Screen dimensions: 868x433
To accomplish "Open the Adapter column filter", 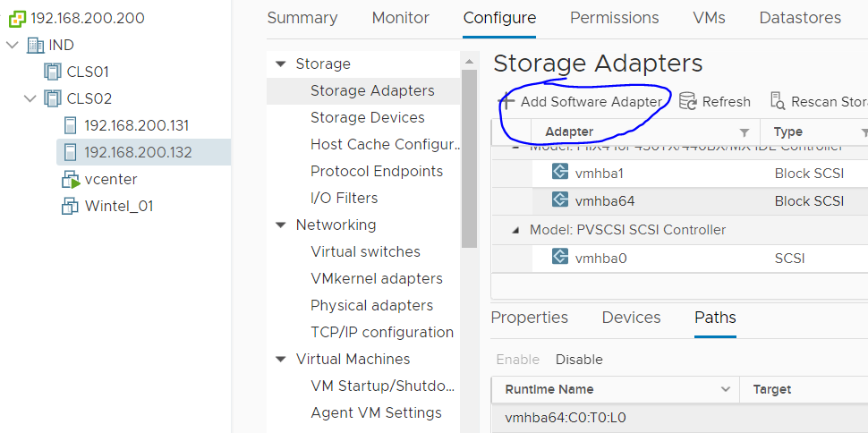I will (744, 132).
